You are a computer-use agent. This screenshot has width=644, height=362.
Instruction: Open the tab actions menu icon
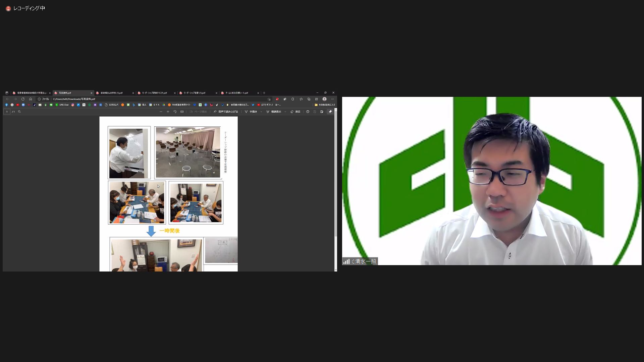point(7,93)
